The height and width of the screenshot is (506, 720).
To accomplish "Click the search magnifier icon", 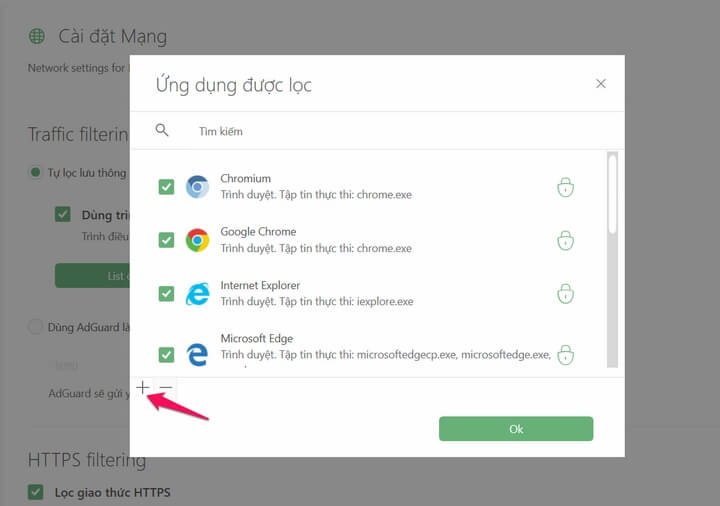I will coord(162,130).
